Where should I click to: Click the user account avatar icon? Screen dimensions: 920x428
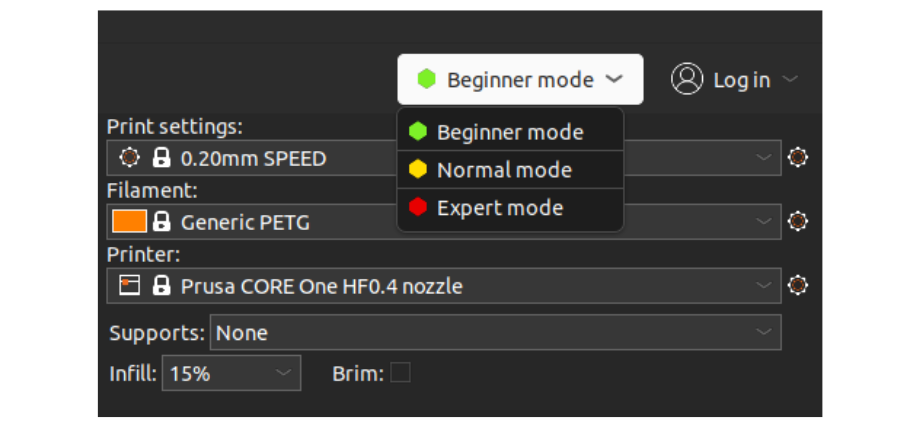687,79
